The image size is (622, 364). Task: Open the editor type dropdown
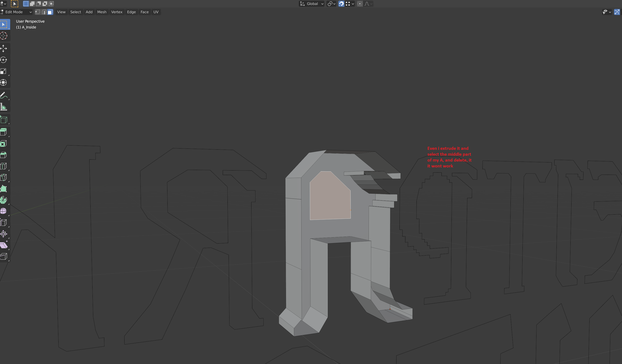[x=3, y=4]
